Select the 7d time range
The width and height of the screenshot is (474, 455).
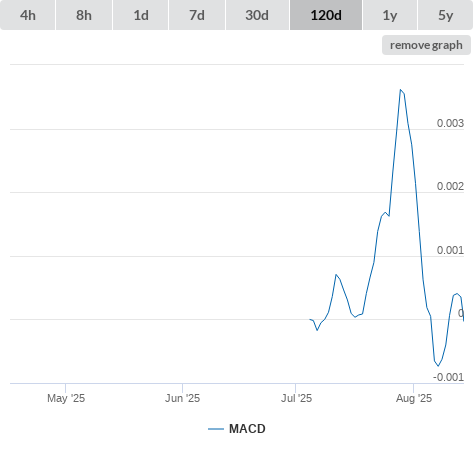pos(197,15)
